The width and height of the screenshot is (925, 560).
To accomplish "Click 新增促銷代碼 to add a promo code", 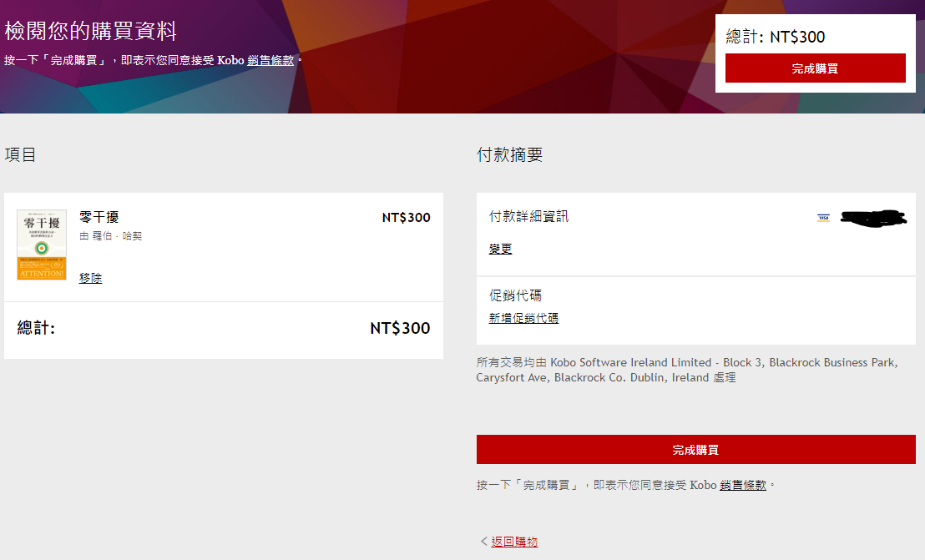I will point(523,318).
